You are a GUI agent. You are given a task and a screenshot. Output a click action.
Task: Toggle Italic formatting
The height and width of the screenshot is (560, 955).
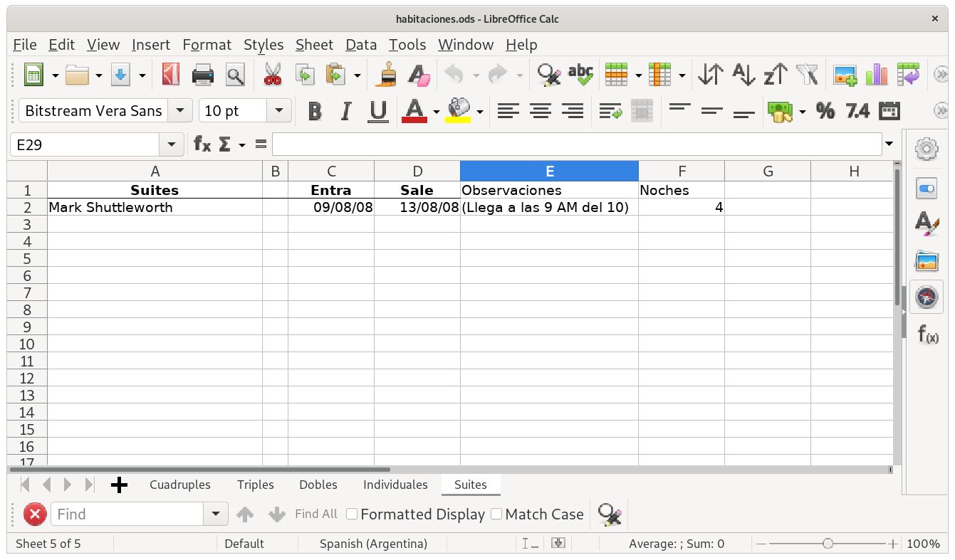(x=346, y=111)
